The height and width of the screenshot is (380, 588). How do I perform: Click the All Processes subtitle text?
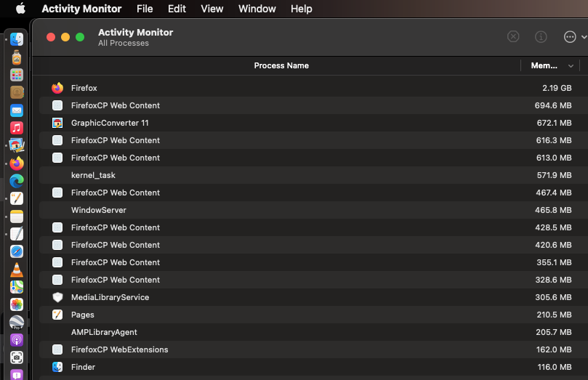(124, 43)
